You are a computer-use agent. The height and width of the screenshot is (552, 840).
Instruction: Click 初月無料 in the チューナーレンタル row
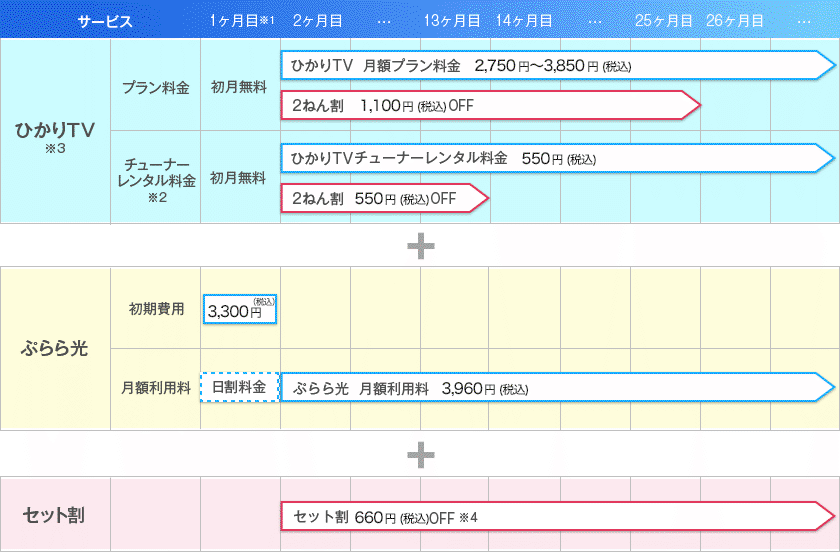coord(238,178)
